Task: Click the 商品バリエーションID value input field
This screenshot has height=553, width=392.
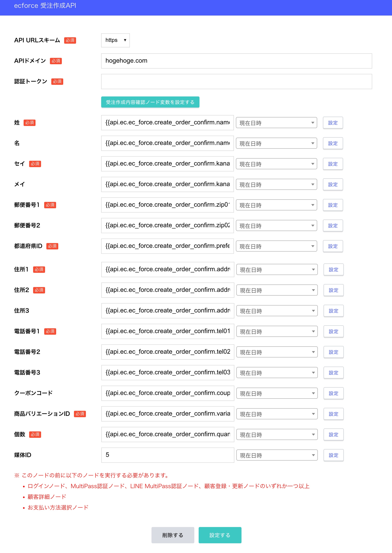Action: click(x=168, y=414)
